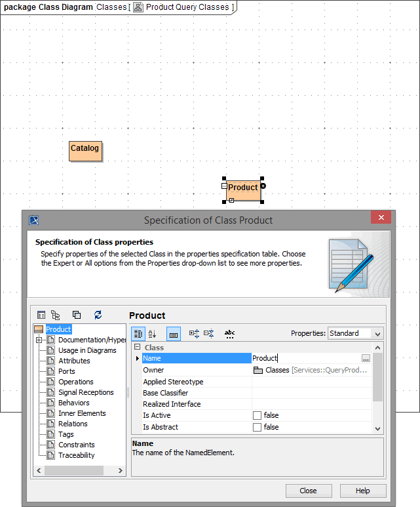Enable the Is Active checkbox
420x507 pixels.
pyautogui.click(x=258, y=415)
